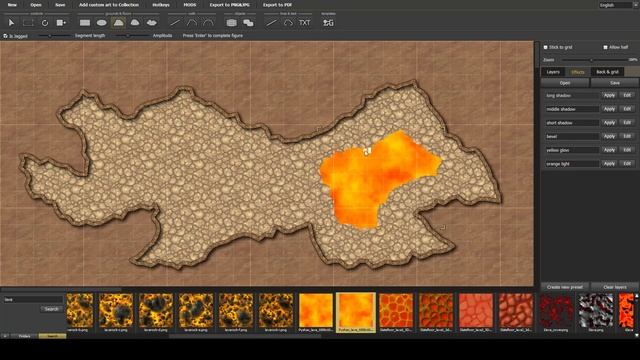Click the horizontal scrollbar below texture thumbnails
The width and height of the screenshot is (640, 360).
pyautogui.click(x=245, y=336)
